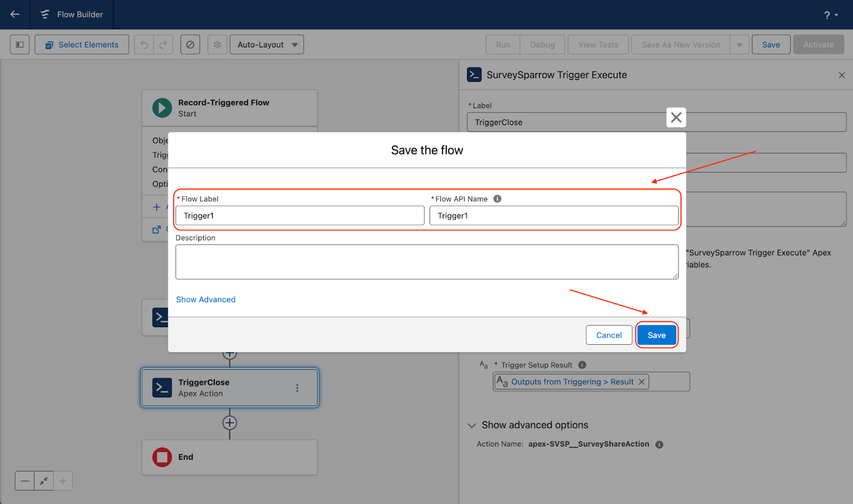Click the undo arrow icon

[144, 45]
